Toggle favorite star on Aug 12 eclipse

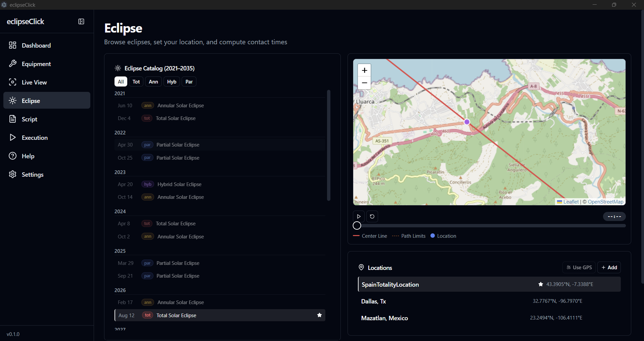319,315
